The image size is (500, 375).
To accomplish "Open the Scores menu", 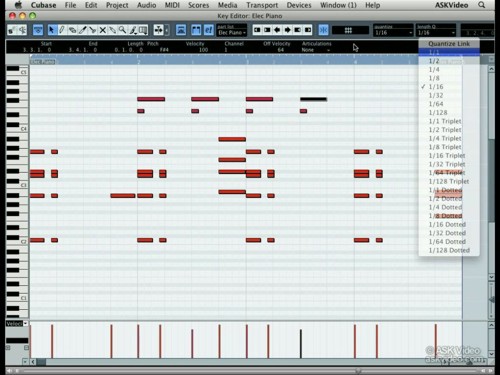I will pos(199,5).
